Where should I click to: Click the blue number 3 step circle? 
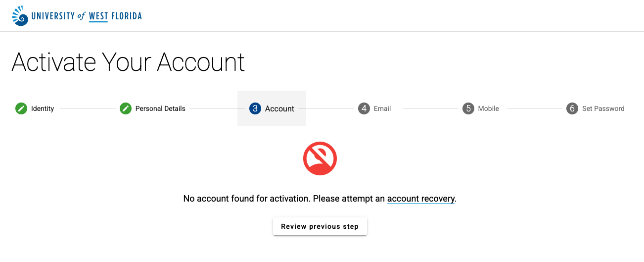coord(255,108)
